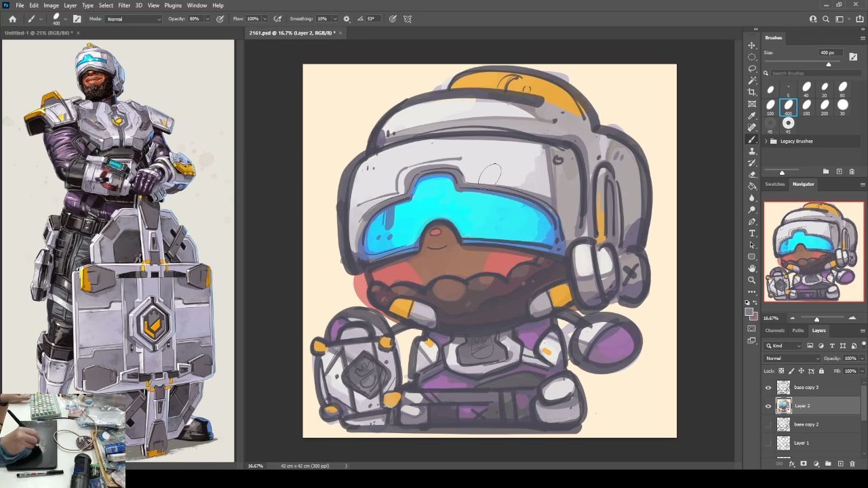Show Layer 1 visibility
The width and height of the screenshot is (868, 488).
[x=768, y=443]
